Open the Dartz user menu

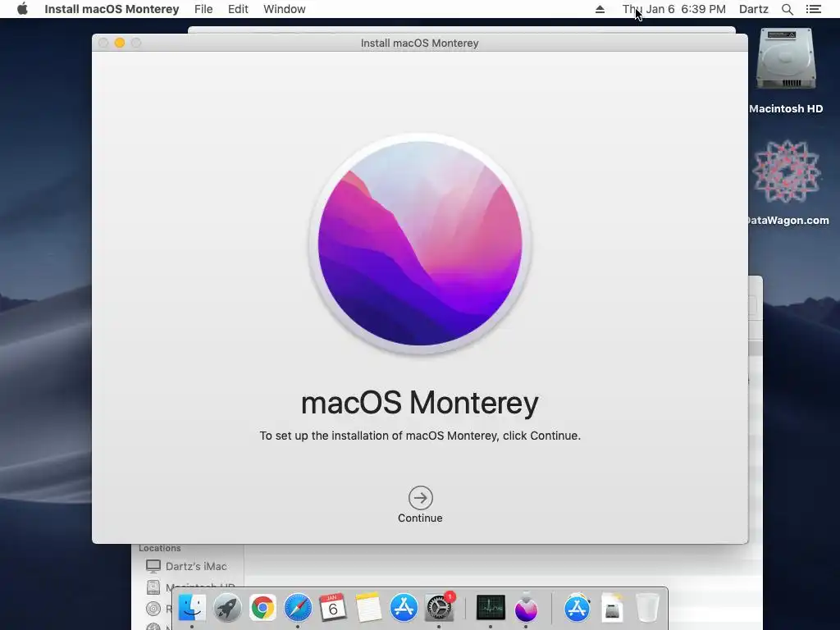[753, 9]
